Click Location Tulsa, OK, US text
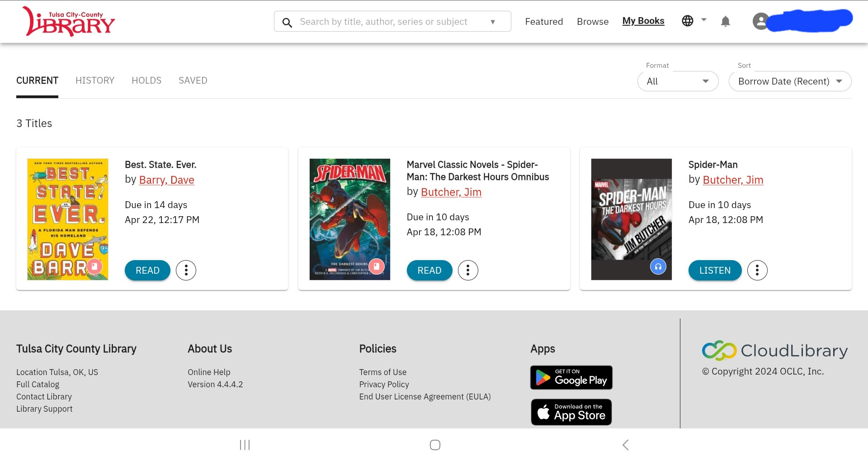This screenshot has height=461, width=868. 57,372
